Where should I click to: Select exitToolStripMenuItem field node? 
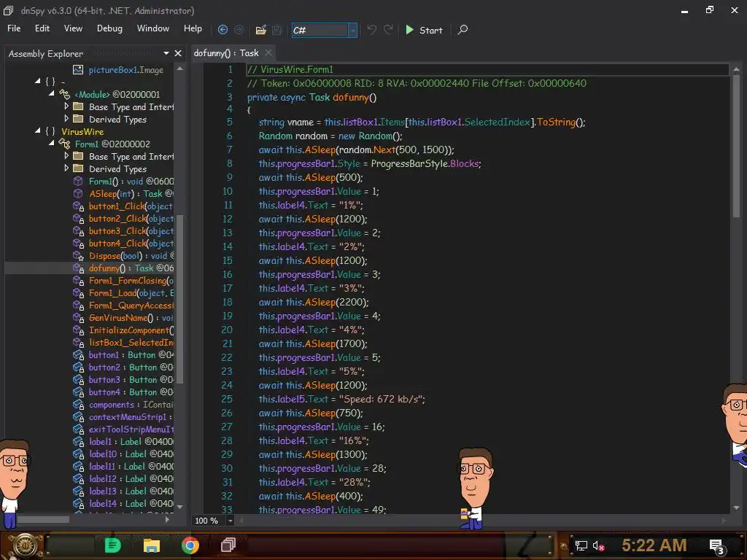point(131,429)
